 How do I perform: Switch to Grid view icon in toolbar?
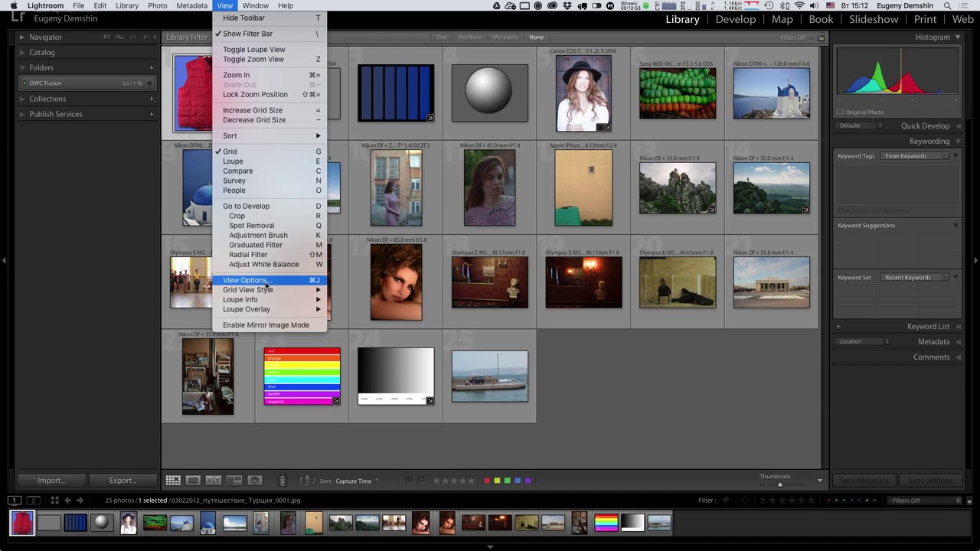(173, 481)
